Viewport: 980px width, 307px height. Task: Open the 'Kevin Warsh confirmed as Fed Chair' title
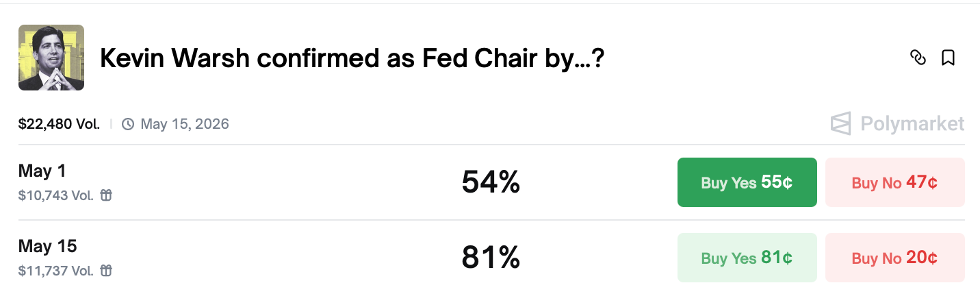pos(352,59)
